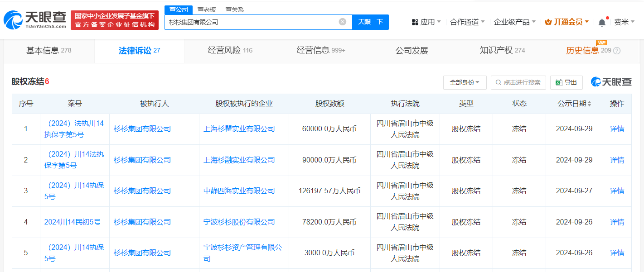Sort by 公示日期 column arrows
The width and height of the screenshot is (644, 272).
[589, 104]
